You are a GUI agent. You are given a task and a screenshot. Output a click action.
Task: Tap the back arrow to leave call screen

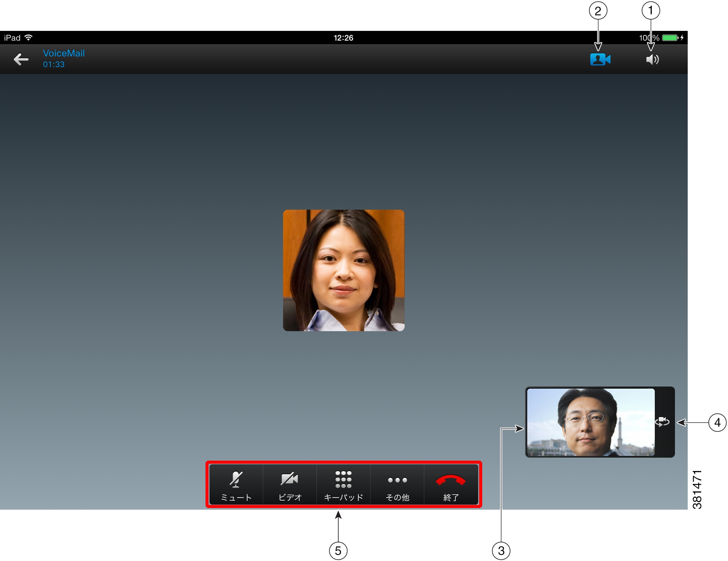[21, 59]
